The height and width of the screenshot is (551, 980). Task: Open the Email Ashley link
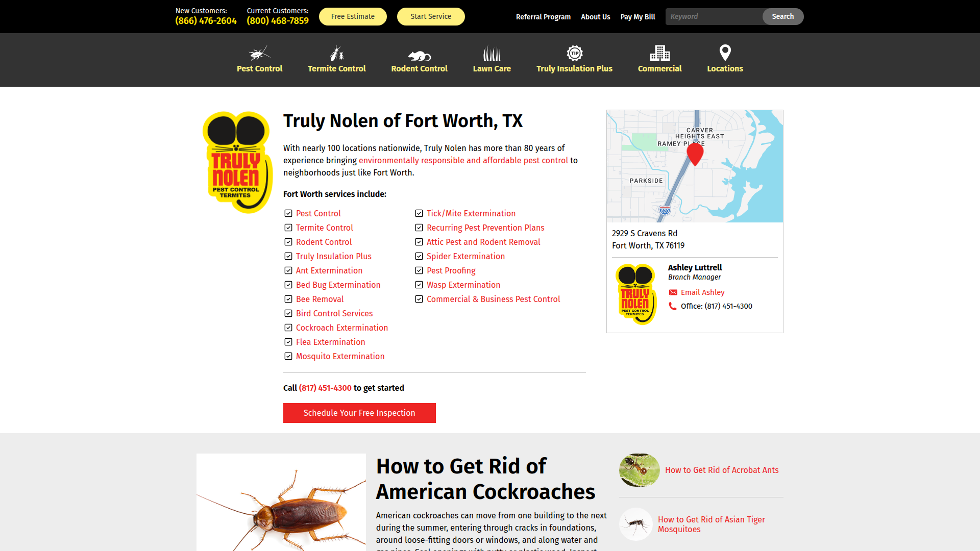[702, 292]
